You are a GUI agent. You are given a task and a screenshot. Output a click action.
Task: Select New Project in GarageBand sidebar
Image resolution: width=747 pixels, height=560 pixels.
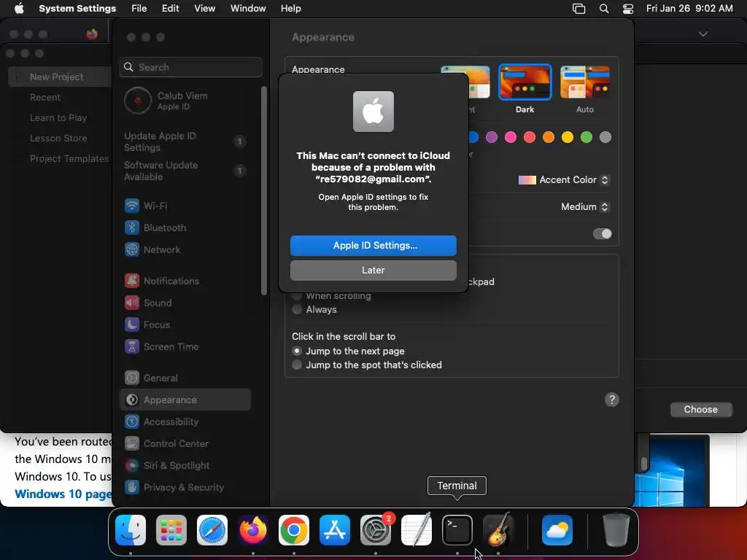[60, 77]
